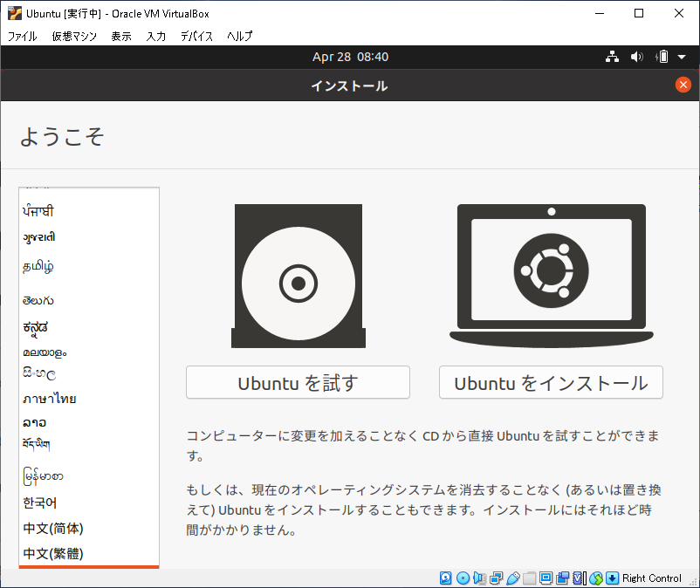This screenshot has width=700, height=588.
Task: Click the Ubuntu をインストール button
Action: [551, 382]
